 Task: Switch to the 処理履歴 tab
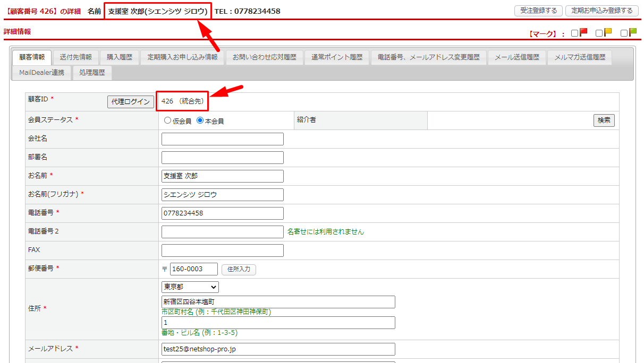point(92,73)
